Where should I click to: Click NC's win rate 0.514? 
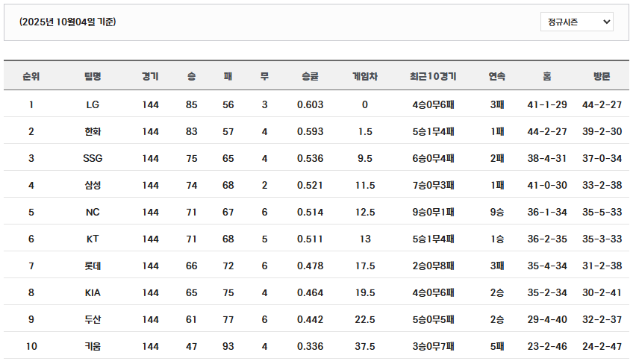tap(310, 212)
